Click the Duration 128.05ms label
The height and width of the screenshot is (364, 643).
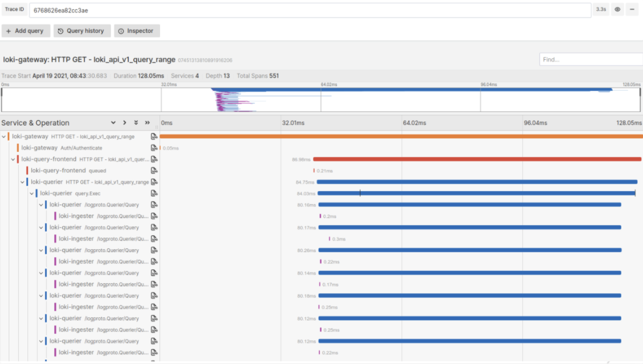point(139,76)
